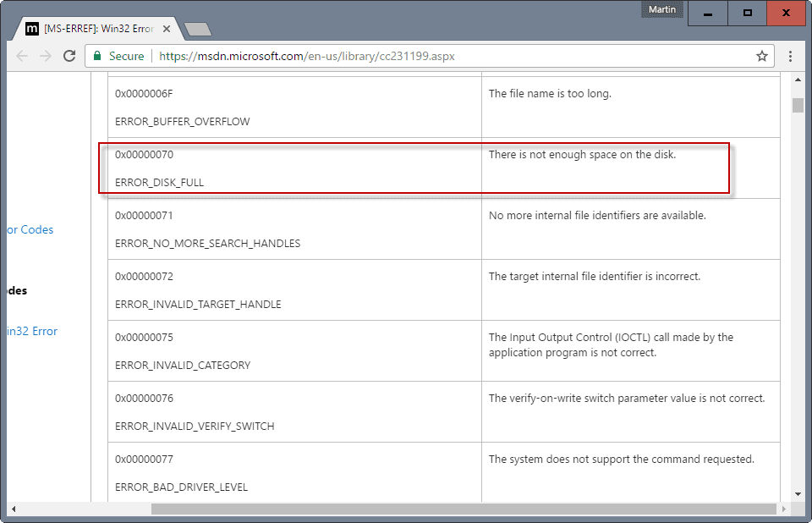Click the ERROR_DISK_FULL text

pyautogui.click(x=160, y=183)
